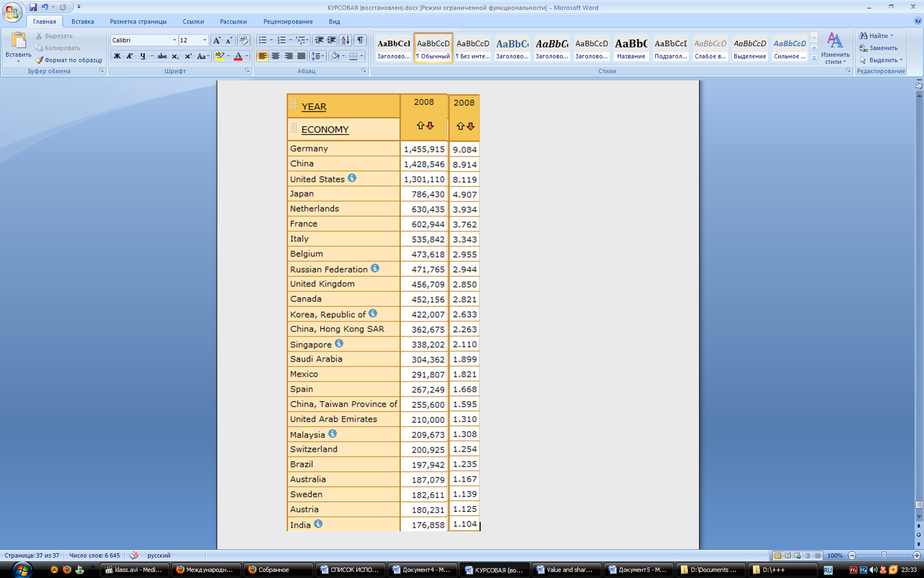This screenshot has height=578, width=924.
Task: Toggle bold formatting (Ж)
Action: pyautogui.click(x=117, y=56)
